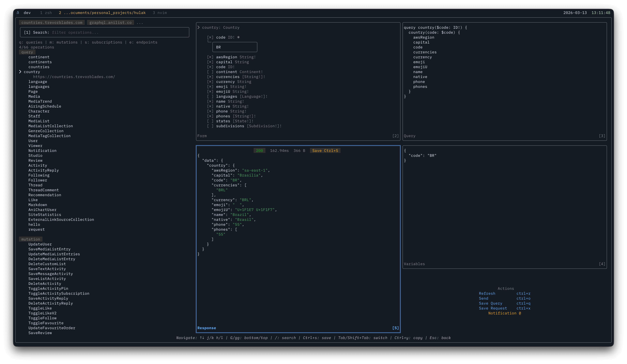627x364 pixels.
Task: Select the ToggleLikeV2 mutation
Action: tap(42, 313)
